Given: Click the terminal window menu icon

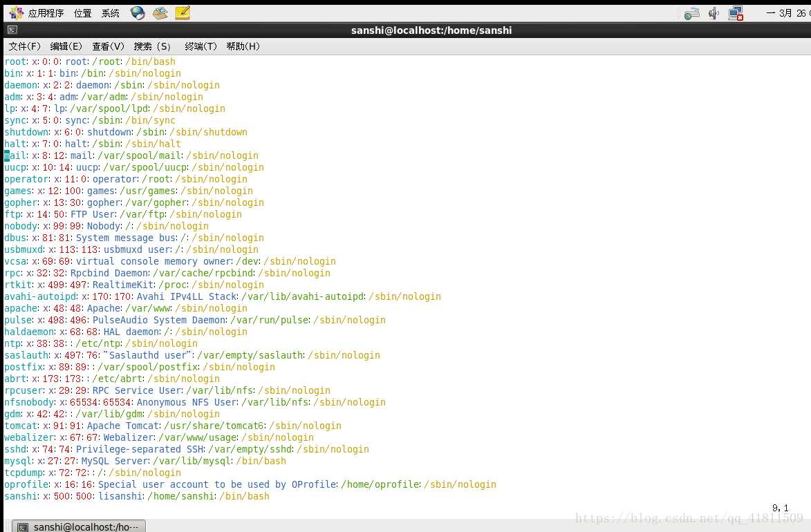Looking at the screenshot, I should (12, 30).
